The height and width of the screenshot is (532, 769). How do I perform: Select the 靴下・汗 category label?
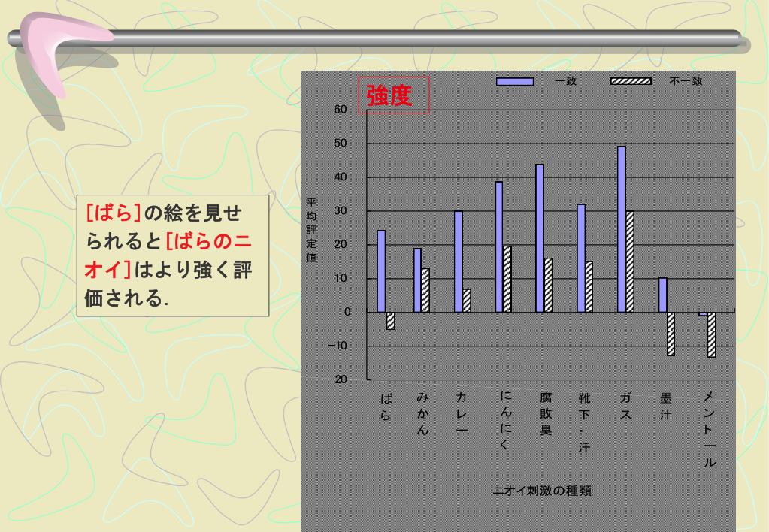pyautogui.click(x=583, y=422)
